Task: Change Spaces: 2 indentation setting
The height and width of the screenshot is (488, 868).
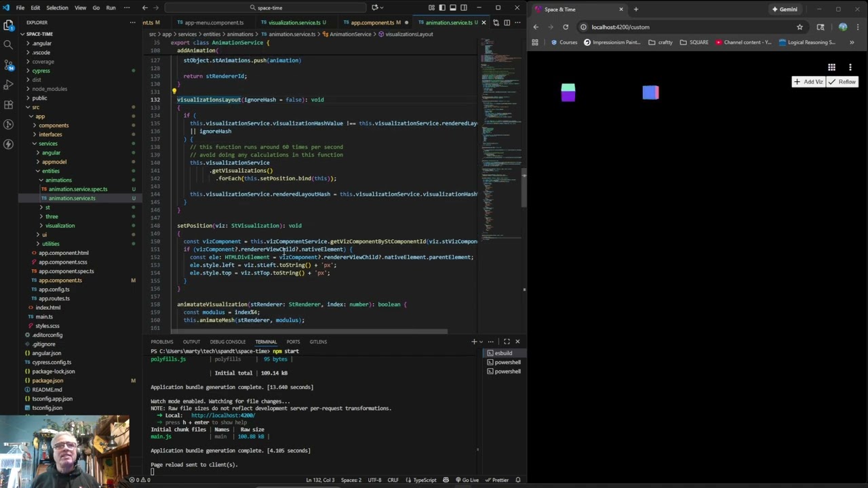Action: point(351,480)
